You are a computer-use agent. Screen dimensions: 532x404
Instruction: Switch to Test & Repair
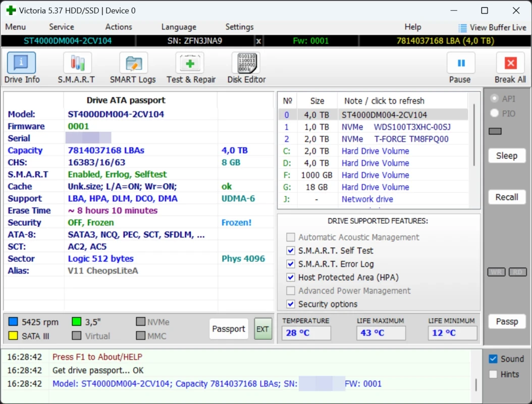tap(190, 64)
